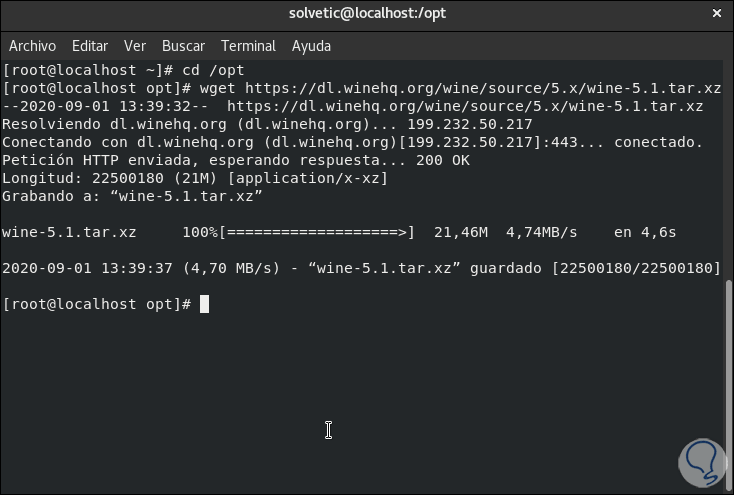Click the block cursor at the prompt
The height and width of the screenshot is (495, 734).
click(205, 304)
